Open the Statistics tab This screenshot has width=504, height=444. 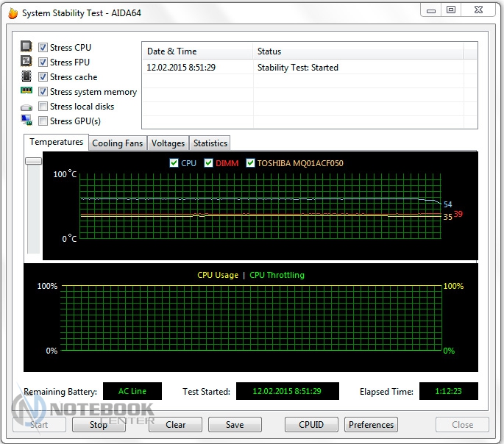coord(210,143)
